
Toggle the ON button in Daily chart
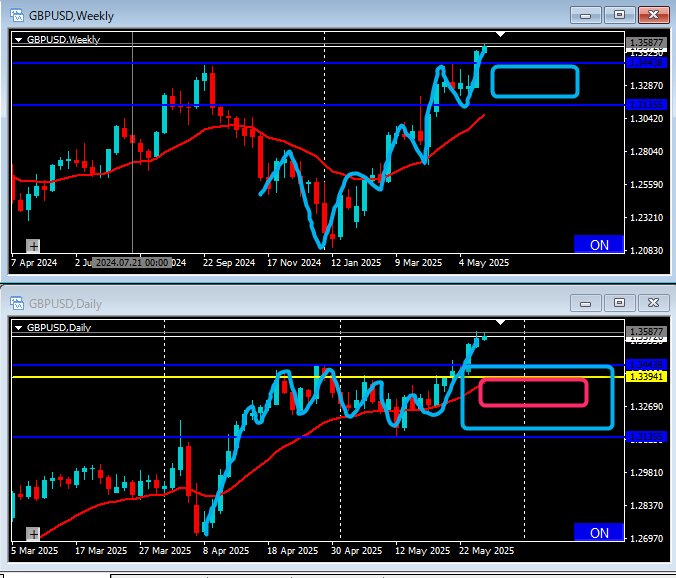pyautogui.click(x=599, y=532)
